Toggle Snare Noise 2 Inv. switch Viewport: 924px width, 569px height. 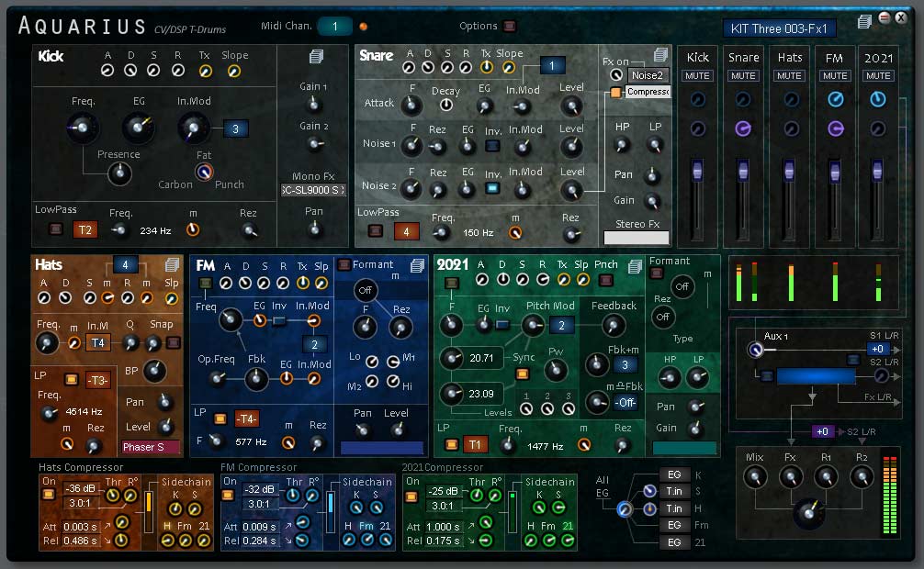492,188
